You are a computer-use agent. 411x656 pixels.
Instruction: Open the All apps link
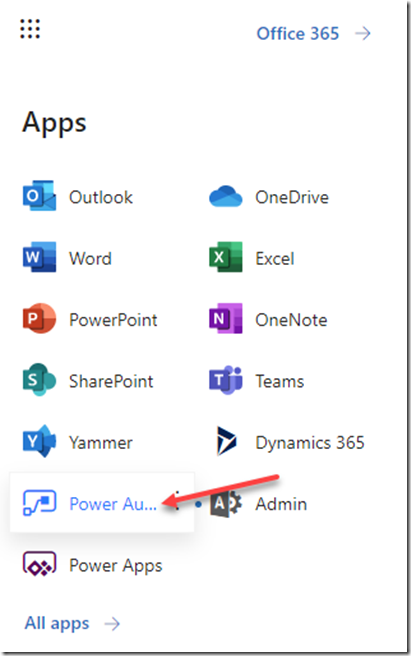pyautogui.click(x=57, y=623)
